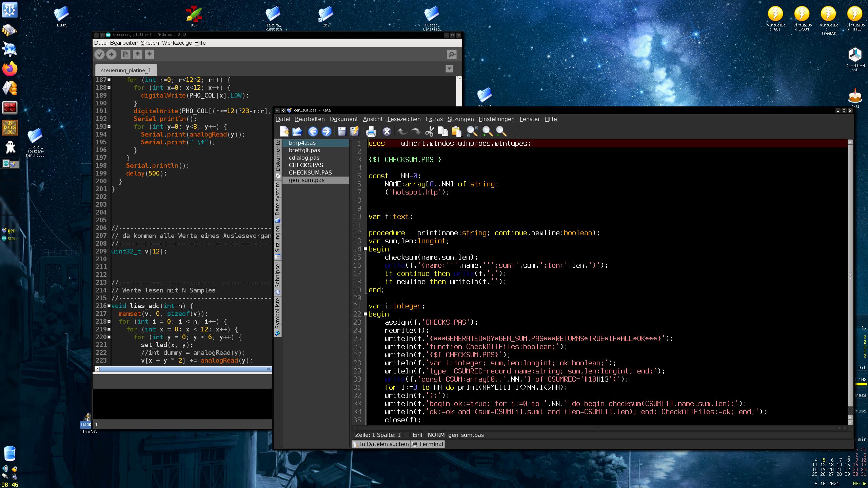Open the TDE menu gear button
Viewport: 868px width, 488px height.
(x=9, y=10)
